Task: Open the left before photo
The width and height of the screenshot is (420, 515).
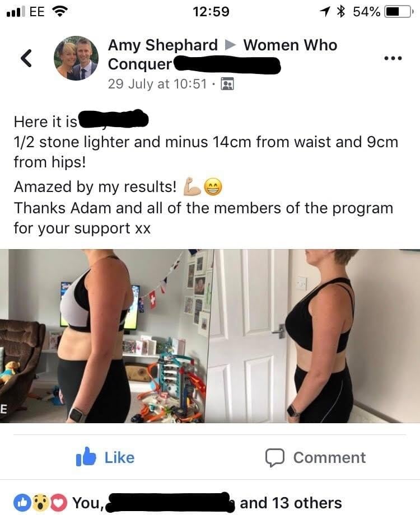Action: [x=104, y=336]
